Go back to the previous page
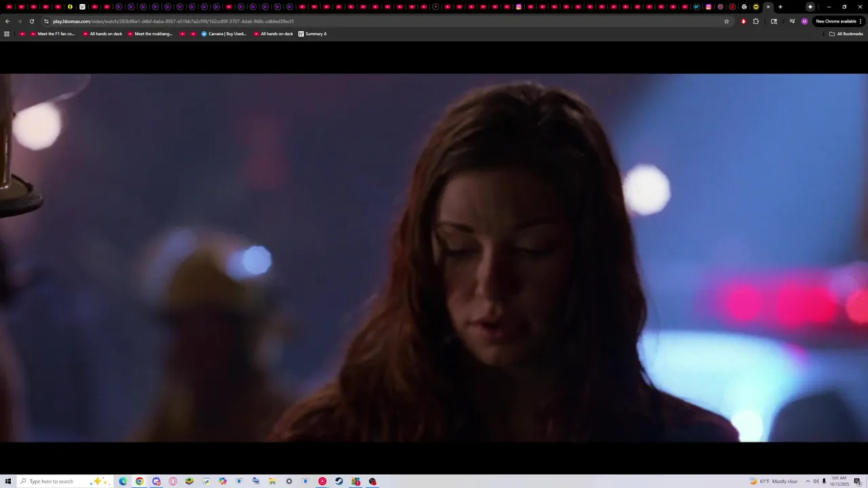This screenshot has width=868, height=488. pyautogui.click(x=7, y=21)
